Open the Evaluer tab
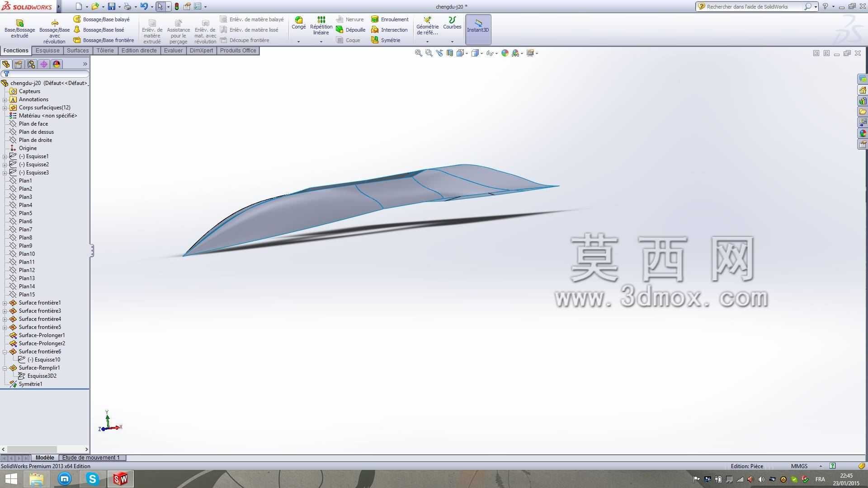Image resolution: width=868 pixels, height=488 pixels. tap(173, 51)
